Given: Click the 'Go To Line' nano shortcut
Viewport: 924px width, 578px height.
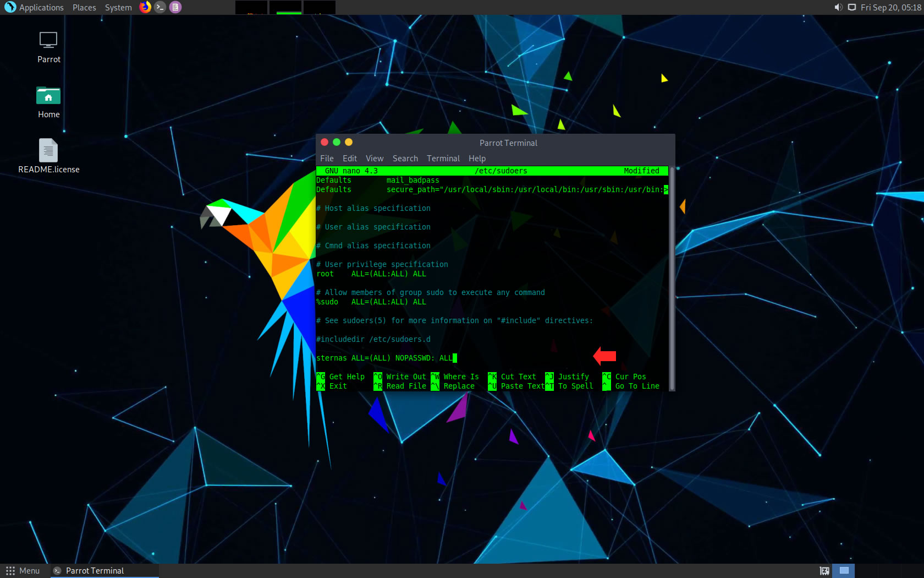Looking at the screenshot, I should pyautogui.click(x=637, y=386).
